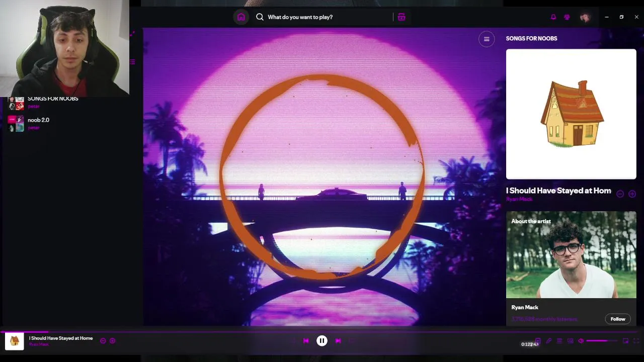Open the Browse icon in search bar
The width and height of the screenshot is (644, 362).
pyautogui.click(x=401, y=17)
